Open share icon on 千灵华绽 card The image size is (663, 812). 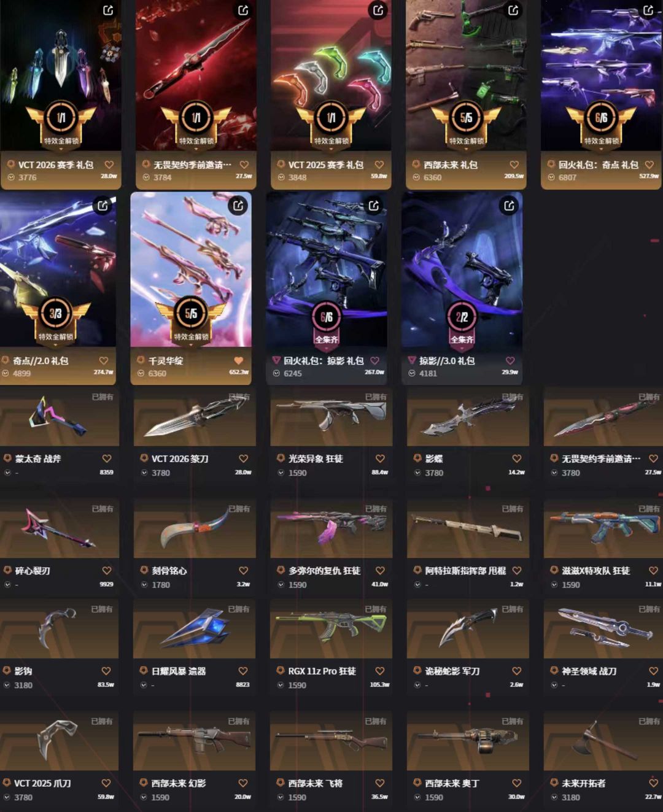pos(238,206)
